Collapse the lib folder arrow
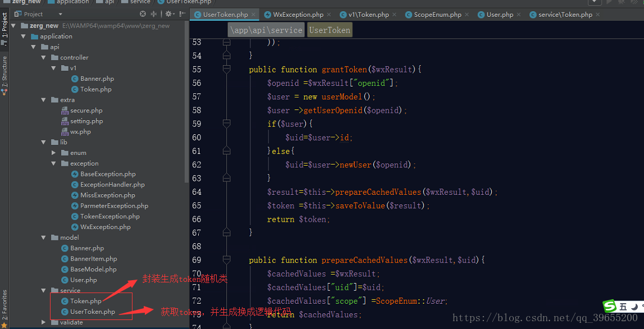Screen dimensions: 644x329 (44, 142)
